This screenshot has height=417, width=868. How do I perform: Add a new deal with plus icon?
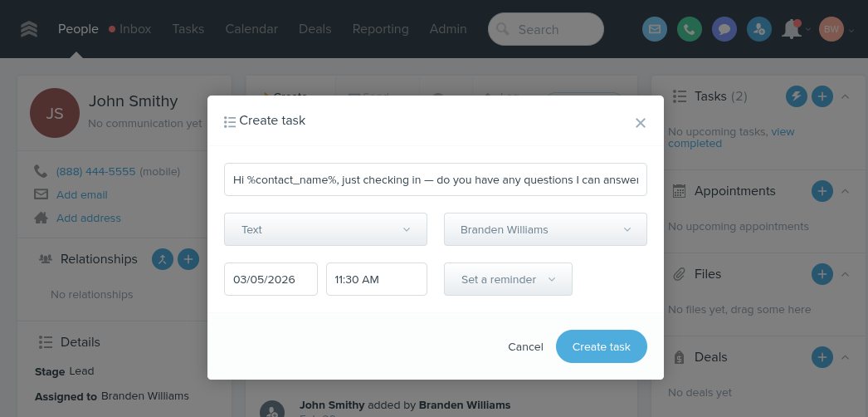[x=822, y=357]
